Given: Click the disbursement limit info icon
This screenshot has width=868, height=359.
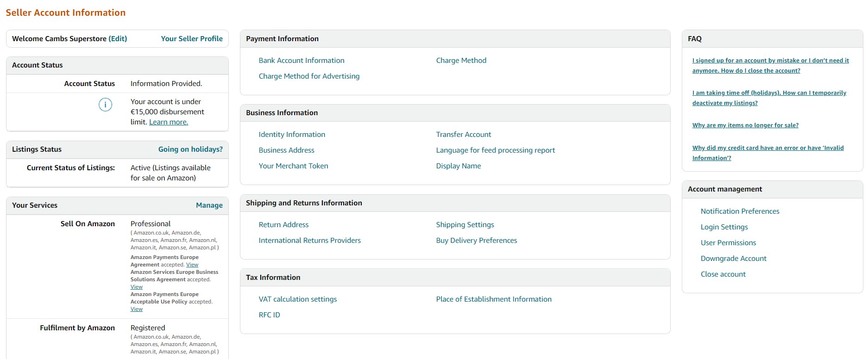Looking at the screenshot, I should coord(105,105).
